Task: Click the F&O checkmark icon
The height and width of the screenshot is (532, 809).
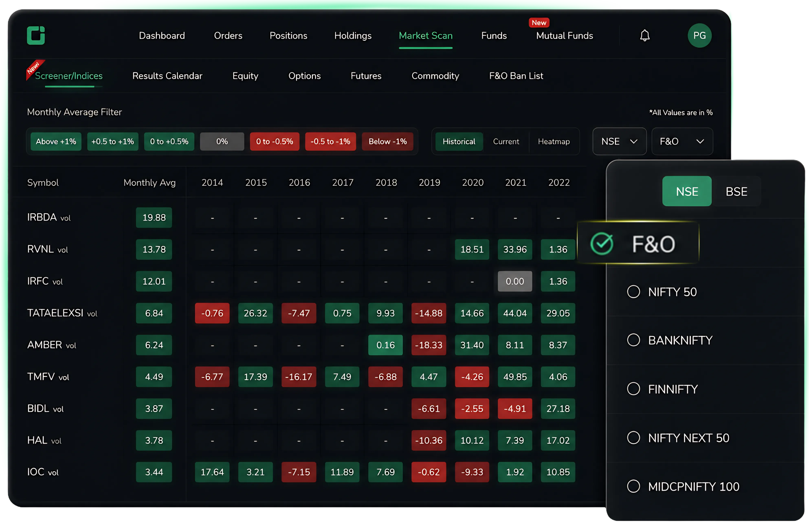Action: [602, 243]
